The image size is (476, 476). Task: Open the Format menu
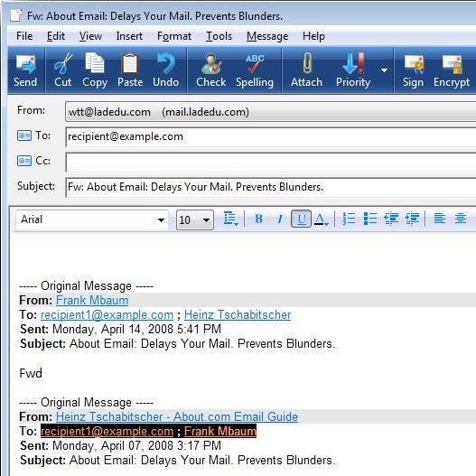point(174,36)
